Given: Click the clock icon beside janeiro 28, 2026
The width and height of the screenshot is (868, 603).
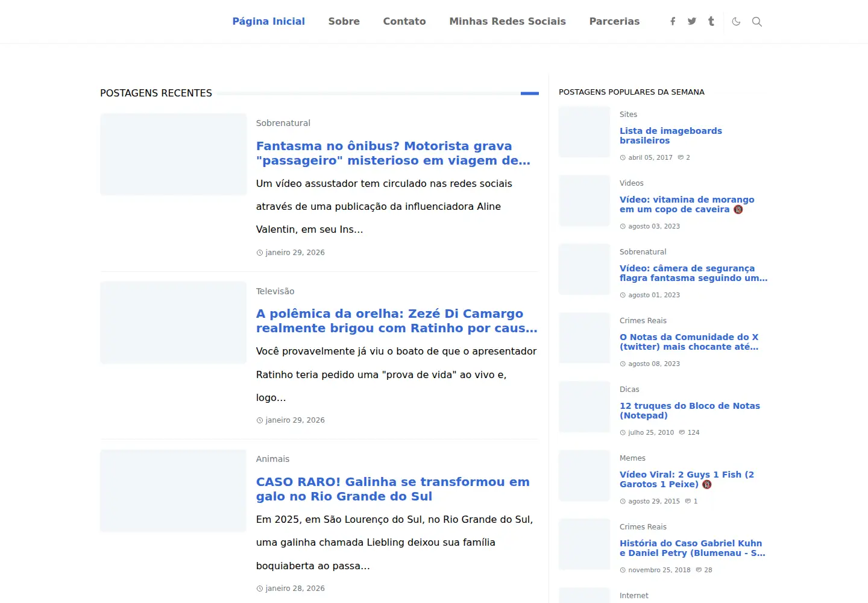Looking at the screenshot, I should (260, 589).
